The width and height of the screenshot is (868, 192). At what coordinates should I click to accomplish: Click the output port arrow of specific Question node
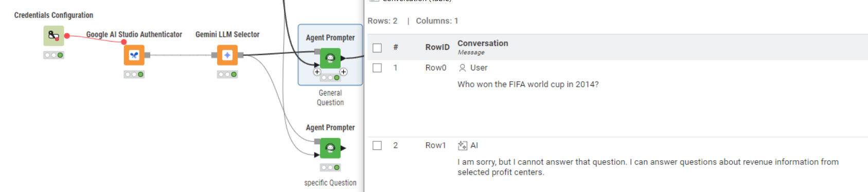tap(343, 148)
